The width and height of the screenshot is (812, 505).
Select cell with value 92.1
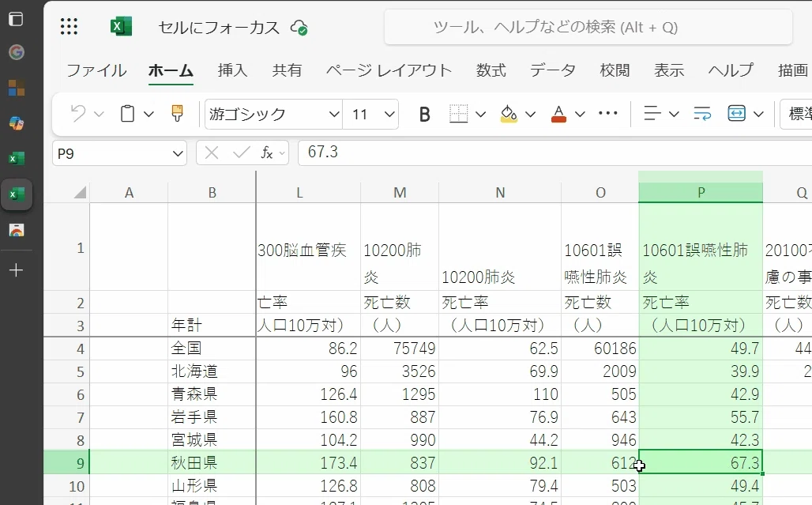click(x=500, y=462)
